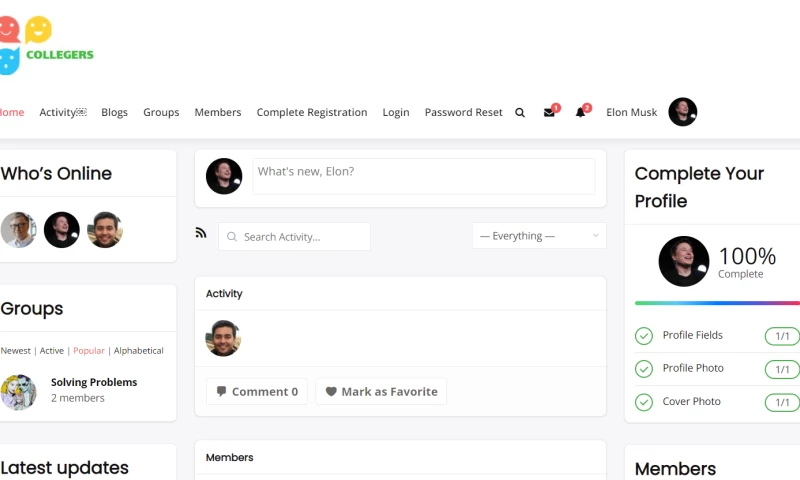Expand the Everything filter dropdown
800x480 pixels.
(539, 236)
